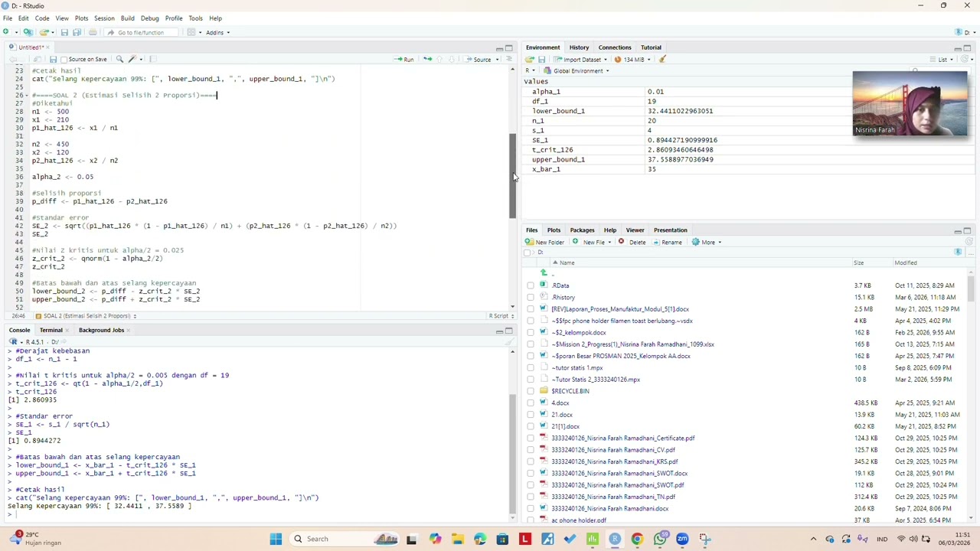Click the RStudio taskbar icon
Viewport: 980px width, 551px height.
coord(615,539)
